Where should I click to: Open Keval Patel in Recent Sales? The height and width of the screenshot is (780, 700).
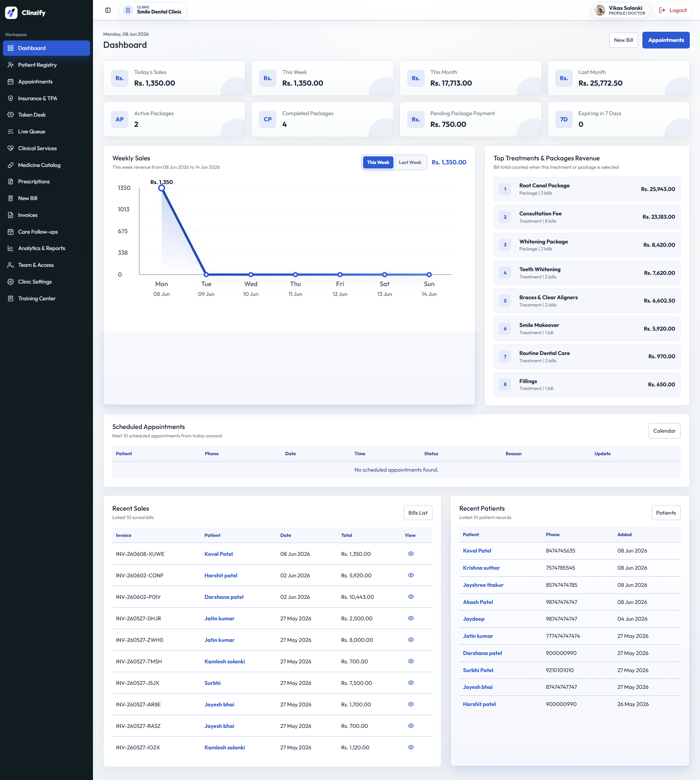(x=218, y=554)
